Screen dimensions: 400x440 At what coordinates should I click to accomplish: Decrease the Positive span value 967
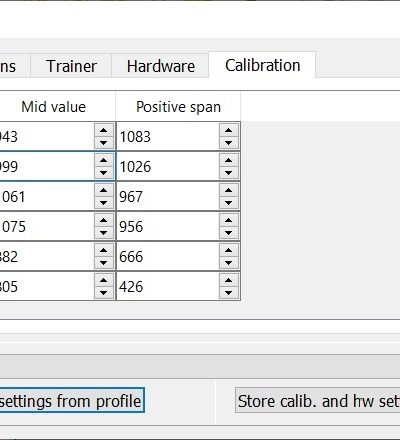click(229, 203)
